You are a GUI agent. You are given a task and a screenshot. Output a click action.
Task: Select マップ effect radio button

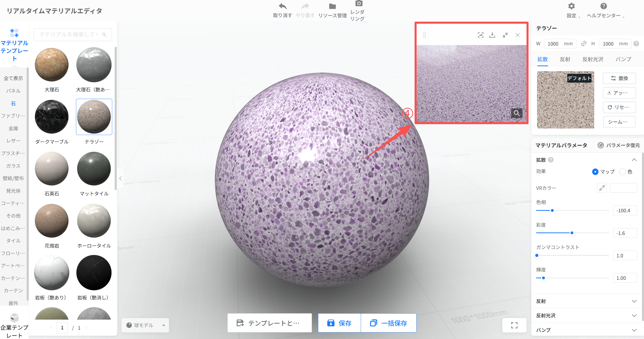[595, 172]
